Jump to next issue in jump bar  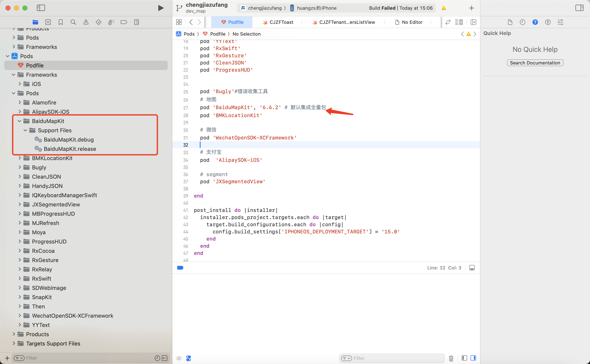tap(475, 34)
